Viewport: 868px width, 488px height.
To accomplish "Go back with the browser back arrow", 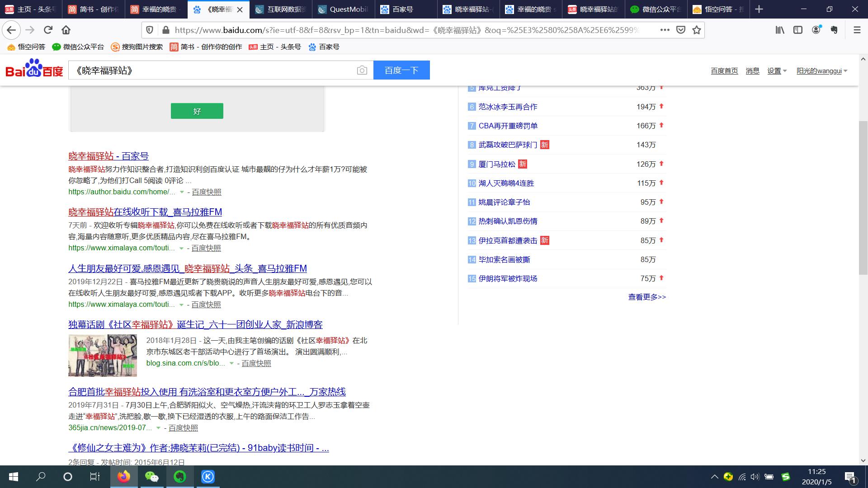I will point(11,30).
